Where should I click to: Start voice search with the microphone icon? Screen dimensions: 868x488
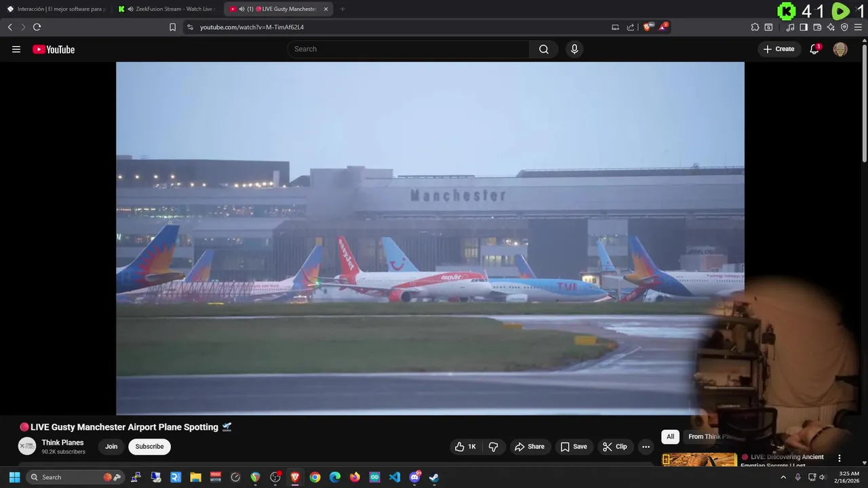click(x=574, y=49)
